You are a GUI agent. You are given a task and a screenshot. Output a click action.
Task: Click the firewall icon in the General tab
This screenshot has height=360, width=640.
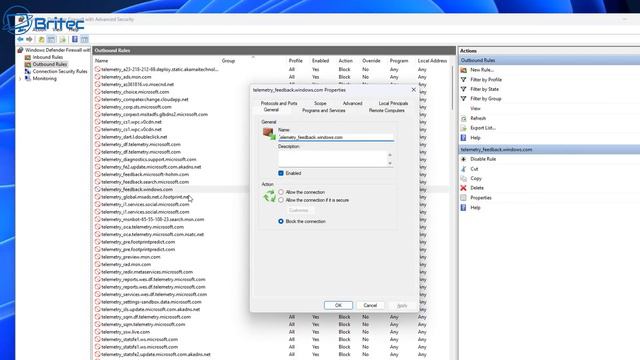click(269, 133)
